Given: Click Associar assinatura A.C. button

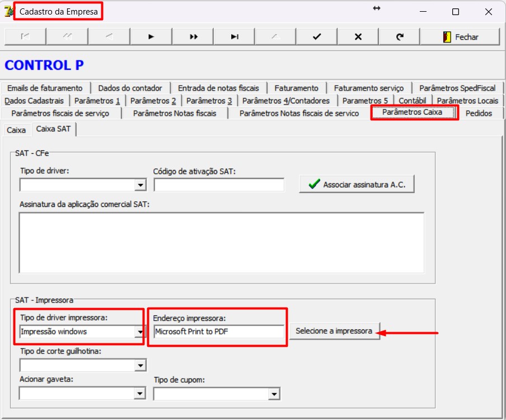Looking at the screenshot, I should pyautogui.click(x=357, y=185).
